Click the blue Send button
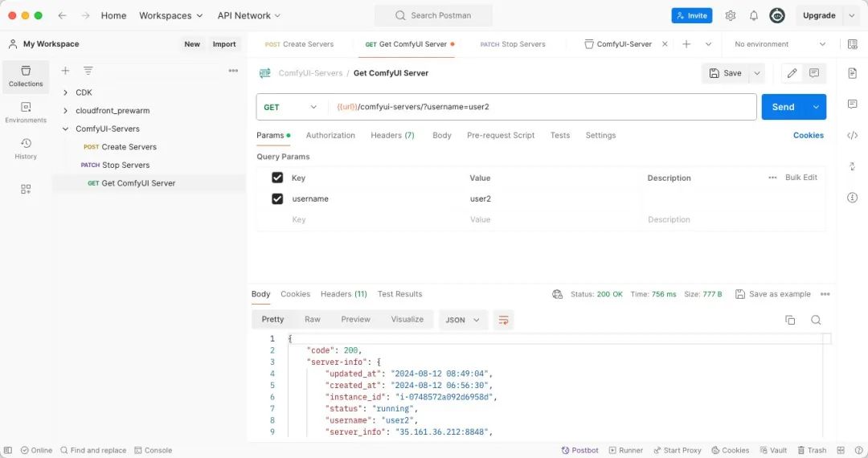Image resolution: width=868 pixels, height=458 pixels. 783,107
